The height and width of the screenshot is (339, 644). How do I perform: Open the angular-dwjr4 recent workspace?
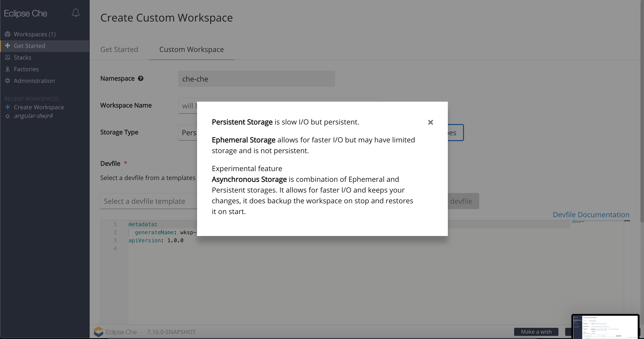pyautogui.click(x=33, y=116)
